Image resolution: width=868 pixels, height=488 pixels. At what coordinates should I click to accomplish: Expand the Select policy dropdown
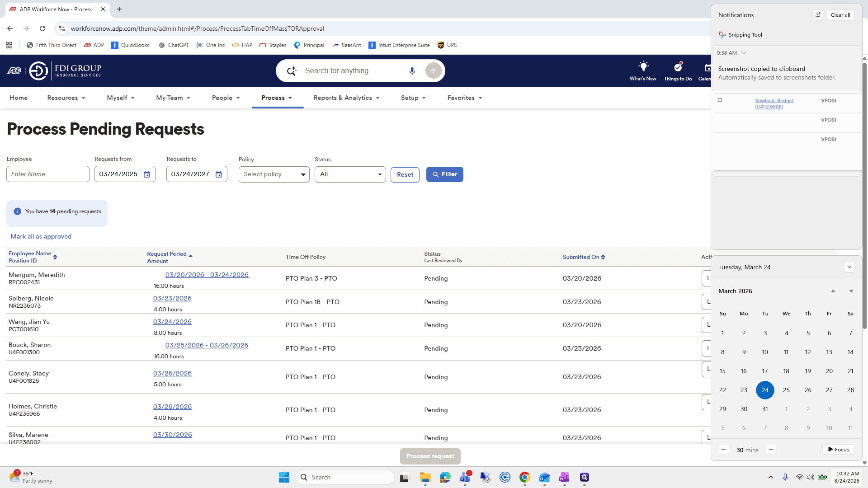[274, 174]
